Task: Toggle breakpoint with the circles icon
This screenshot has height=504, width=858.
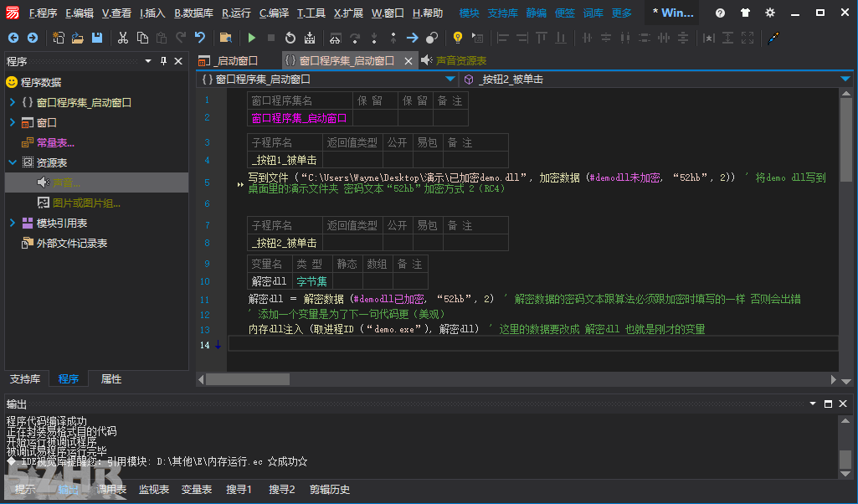Action: [432, 38]
